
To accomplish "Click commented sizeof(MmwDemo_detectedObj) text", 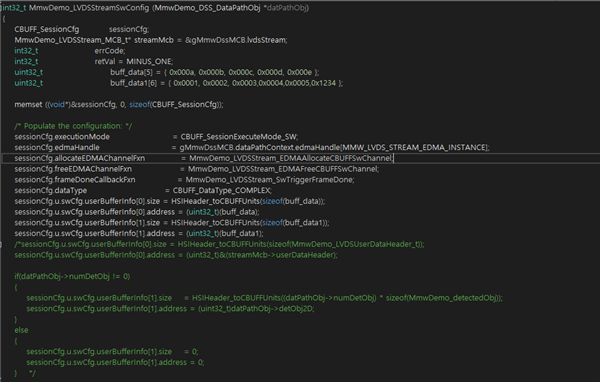I will pyautogui.click(x=442, y=298).
